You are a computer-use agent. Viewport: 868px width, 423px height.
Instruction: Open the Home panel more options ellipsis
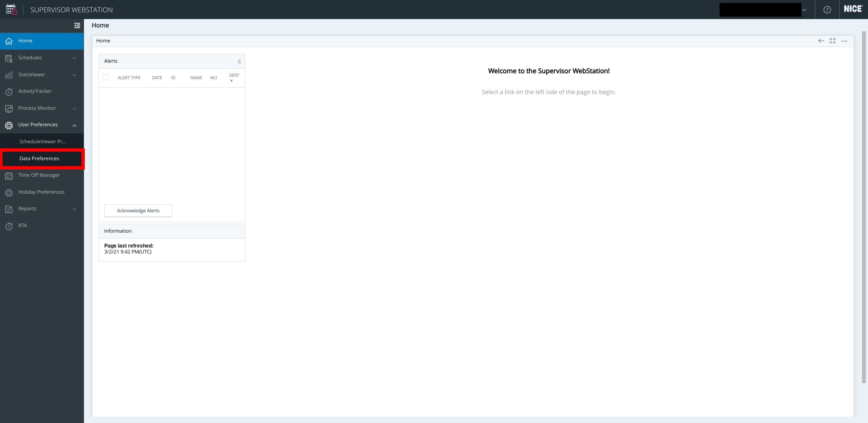tap(844, 41)
